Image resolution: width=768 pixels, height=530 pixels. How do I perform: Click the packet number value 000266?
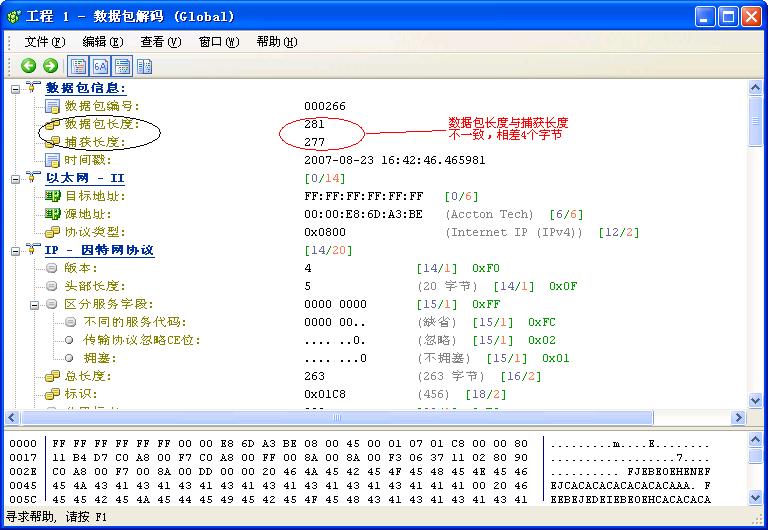coord(325,106)
